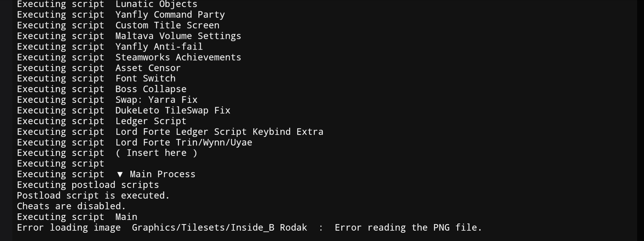Click the ▼ triangle before Main Process
The height and width of the screenshot is (241, 644).
tap(120, 174)
